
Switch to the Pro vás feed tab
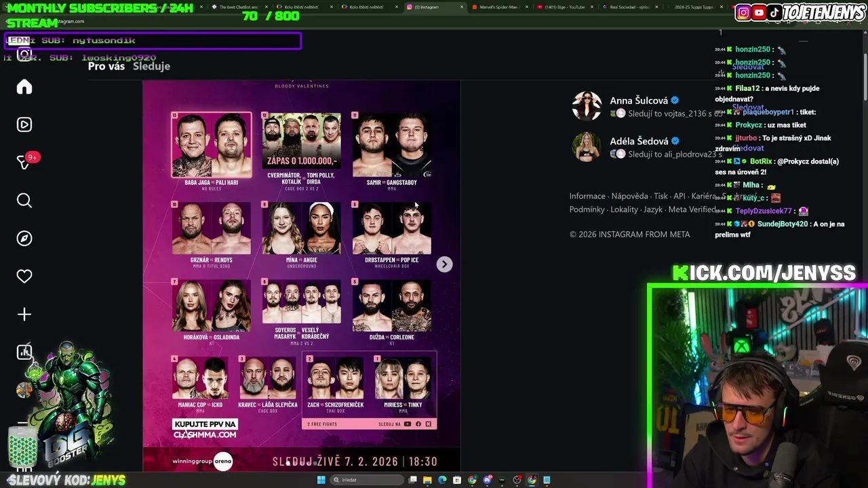tap(106, 66)
